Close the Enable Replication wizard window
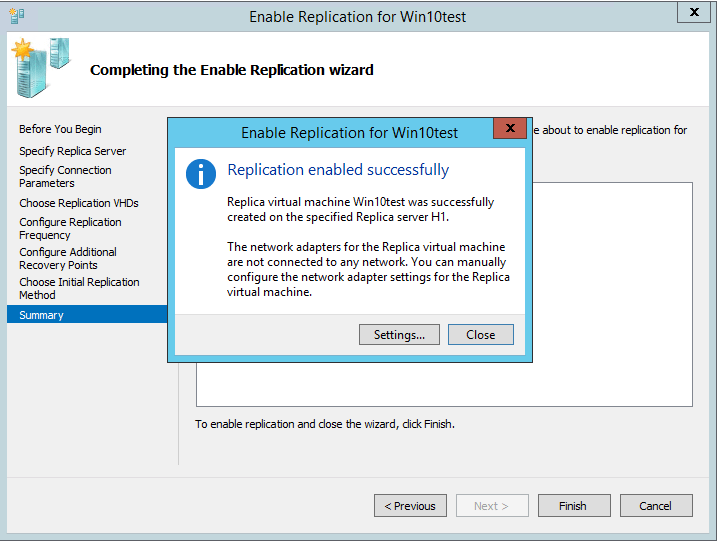717x542 pixels. (x=690, y=12)
